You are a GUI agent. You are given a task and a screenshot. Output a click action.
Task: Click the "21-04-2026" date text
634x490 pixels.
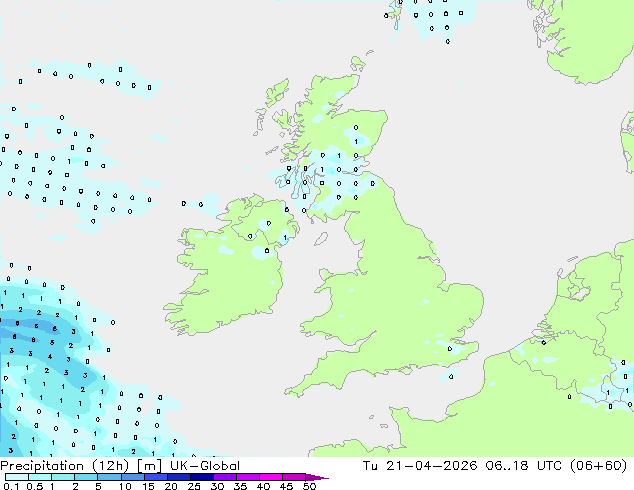pos(432,466)
